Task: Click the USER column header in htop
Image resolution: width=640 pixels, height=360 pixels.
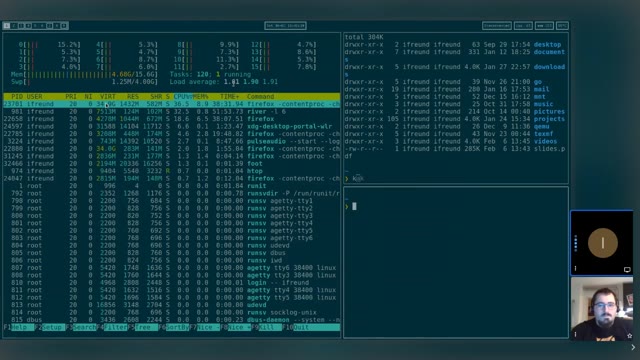Action: point(34,97)
